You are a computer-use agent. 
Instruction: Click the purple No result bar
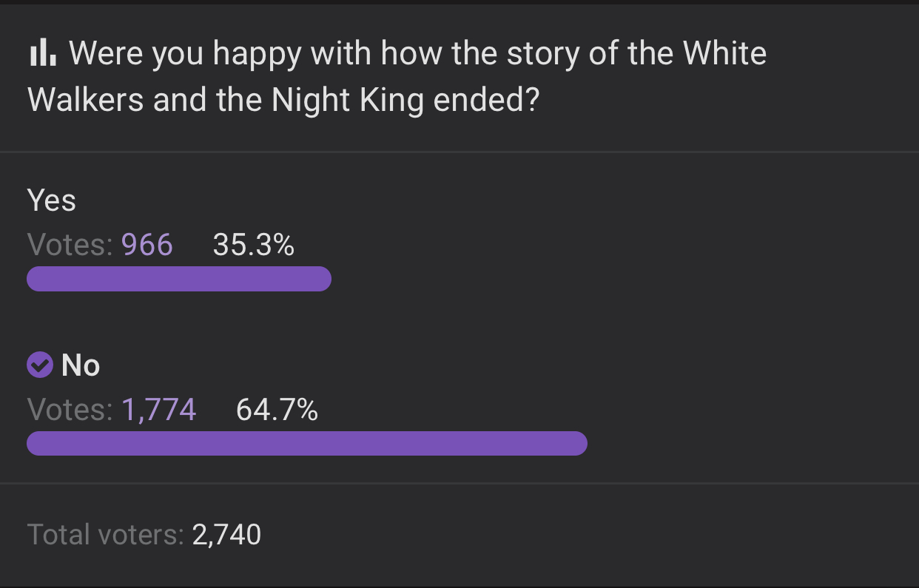(307, 443)
